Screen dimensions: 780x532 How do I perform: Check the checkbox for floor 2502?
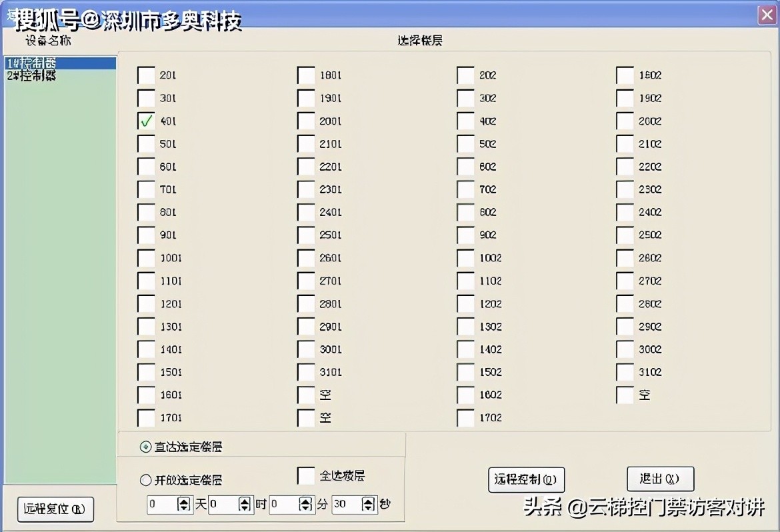coord(624,235)
